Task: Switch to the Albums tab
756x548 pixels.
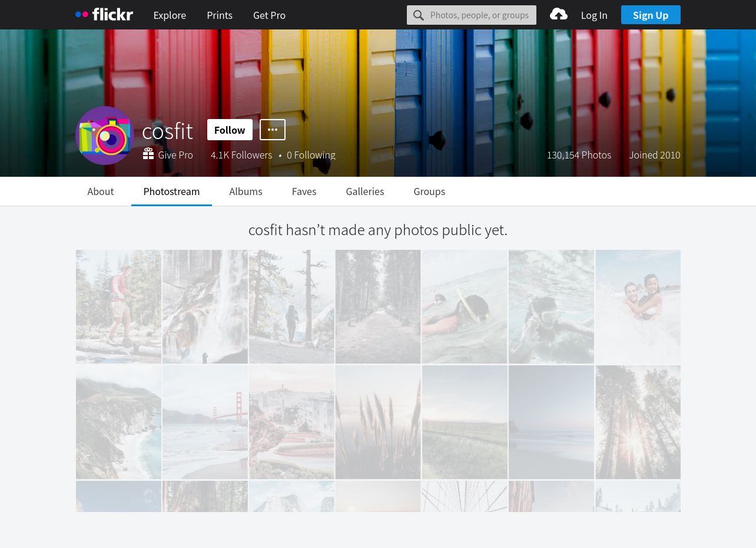Action: (246, 192)
